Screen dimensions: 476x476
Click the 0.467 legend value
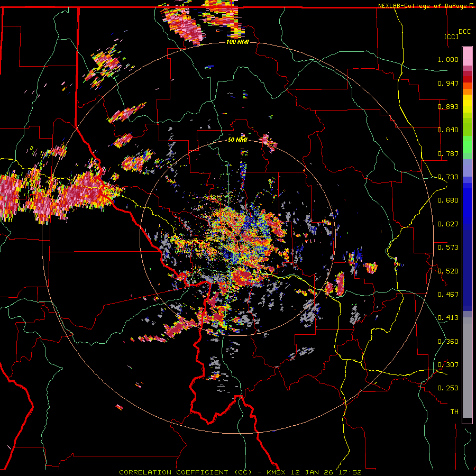(448, 295)
